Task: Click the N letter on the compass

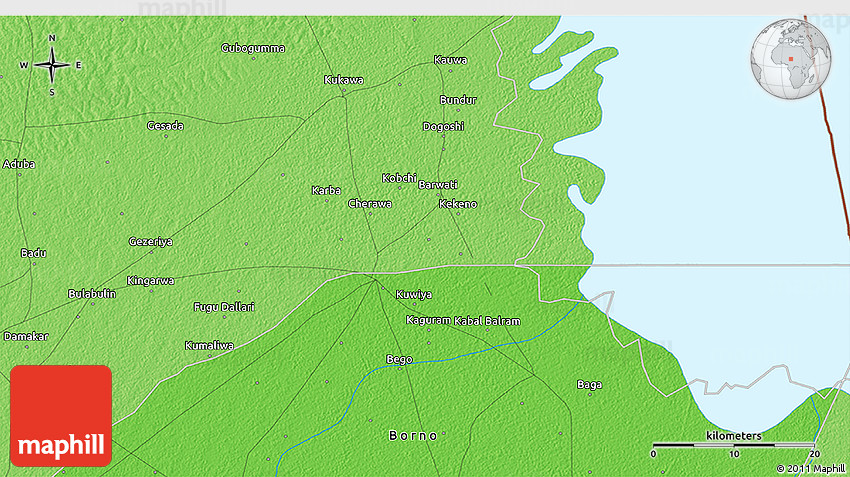Action: coord(52,38)
